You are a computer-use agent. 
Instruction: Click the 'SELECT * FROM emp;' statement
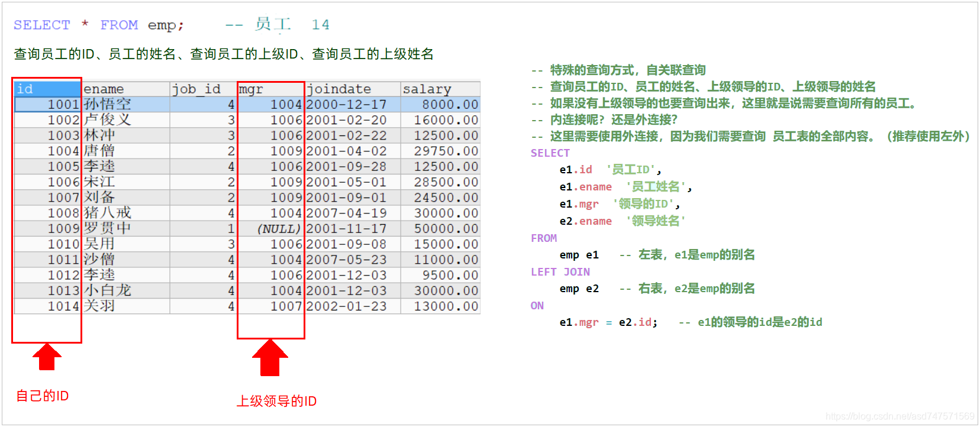[x=99, y=25]
